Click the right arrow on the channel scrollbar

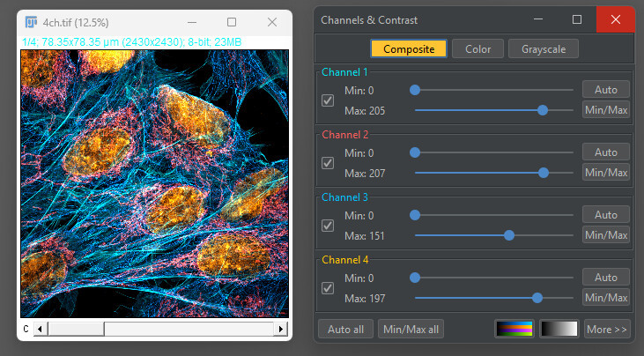(x=281, y=329)
